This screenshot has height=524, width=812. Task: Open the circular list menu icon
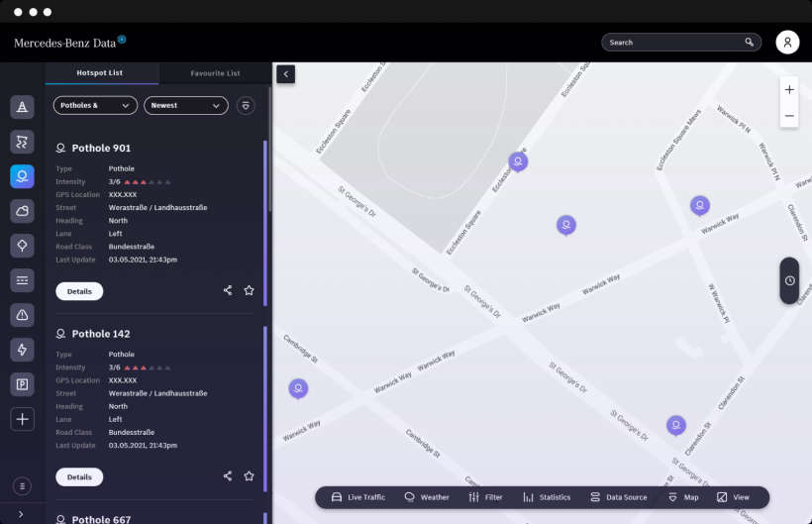pyautogui.click(x=22, y=486)
